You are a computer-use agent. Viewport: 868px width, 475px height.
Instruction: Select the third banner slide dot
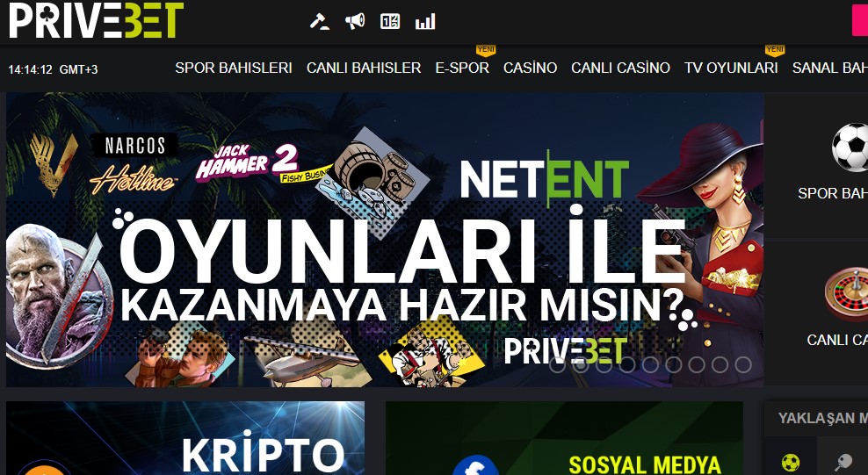(x=604, y=365)
